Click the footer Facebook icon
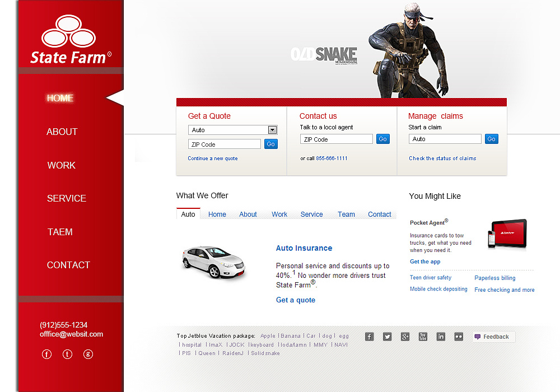 (x=369, y=337)
